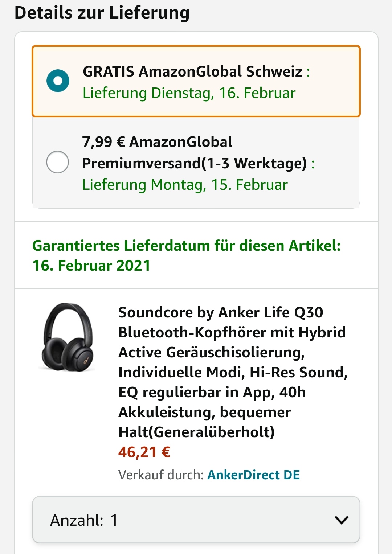The image size is (392, 554).
Task: Click the Soundcore by Anker Life Q30 title
Action: pos(220,312)
